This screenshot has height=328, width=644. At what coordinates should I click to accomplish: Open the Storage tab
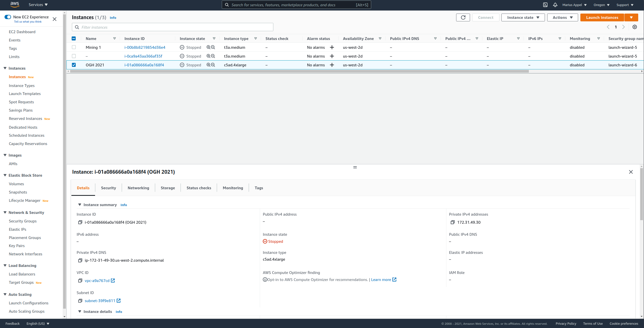(168, 188)
